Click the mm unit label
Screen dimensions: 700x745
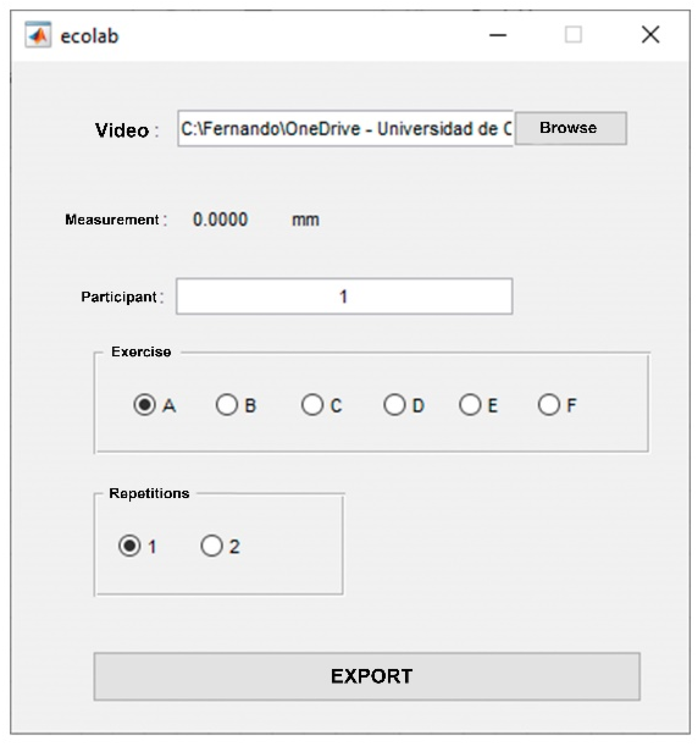coord(305,220)
